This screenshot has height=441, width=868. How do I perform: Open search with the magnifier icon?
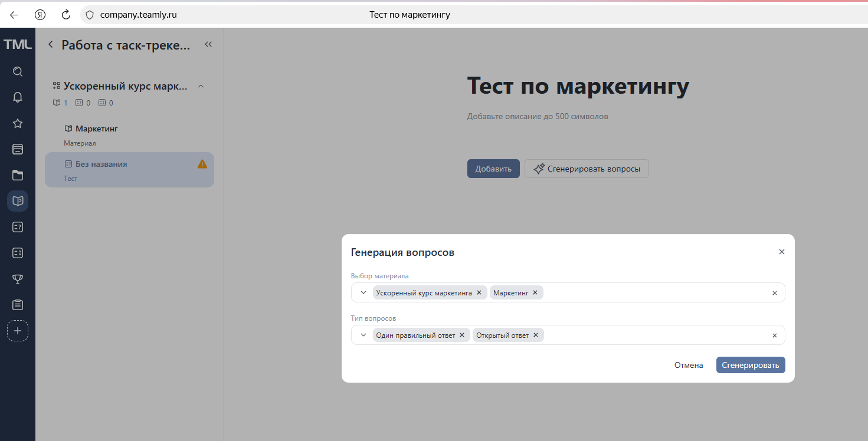[18, 71]
